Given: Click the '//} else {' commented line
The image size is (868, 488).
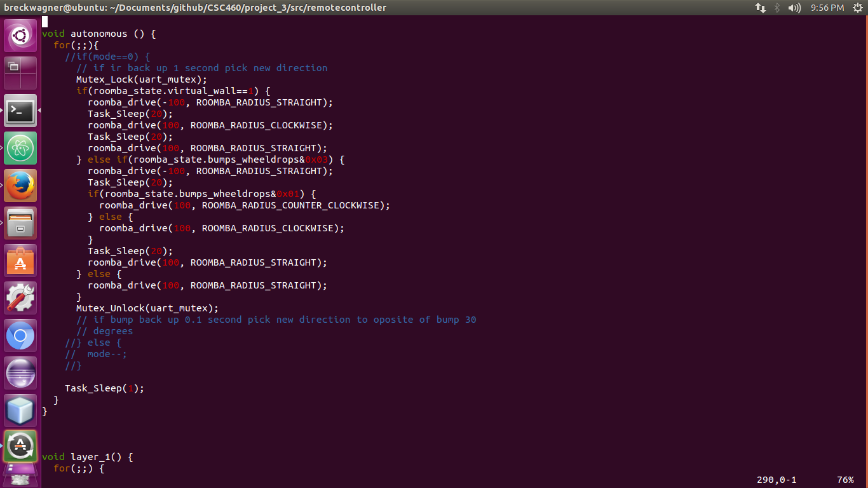Looking at the screenshot, I should 93,342.
